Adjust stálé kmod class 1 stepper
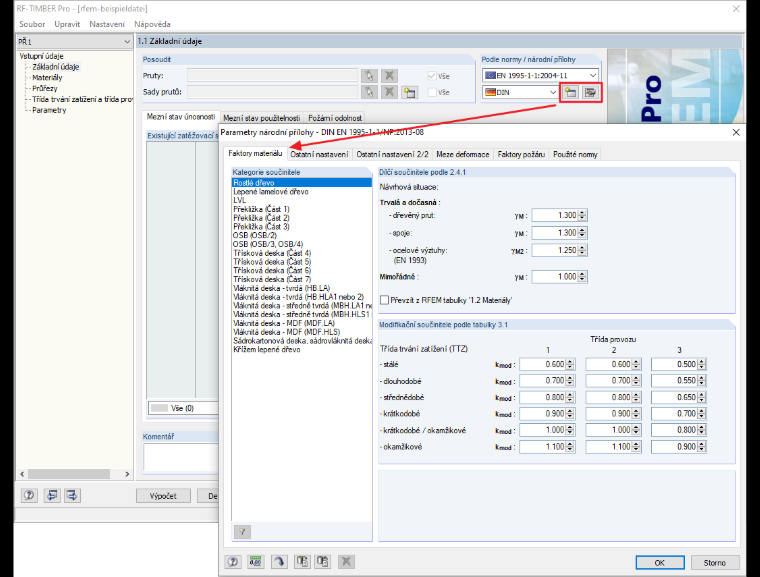Screen dimensions: 760x577 click(570, 364)
